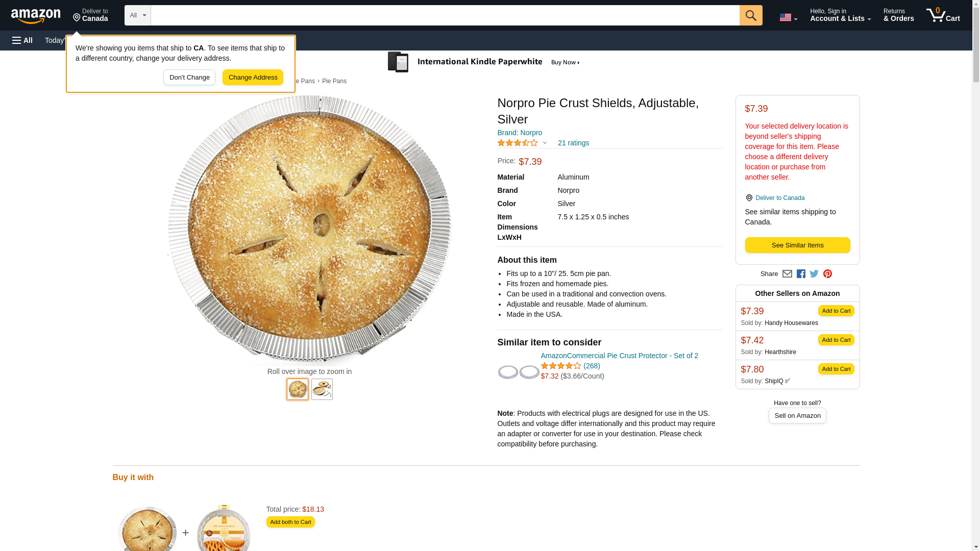Click the search magnifier Go button

pyautogui.click(x=750, y=15)
